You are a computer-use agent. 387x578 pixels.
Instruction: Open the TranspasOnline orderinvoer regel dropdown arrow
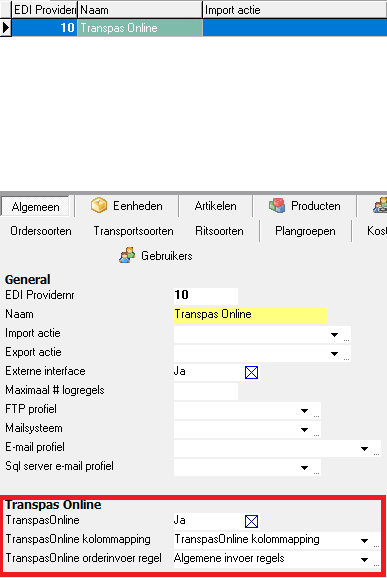[365, 560]
